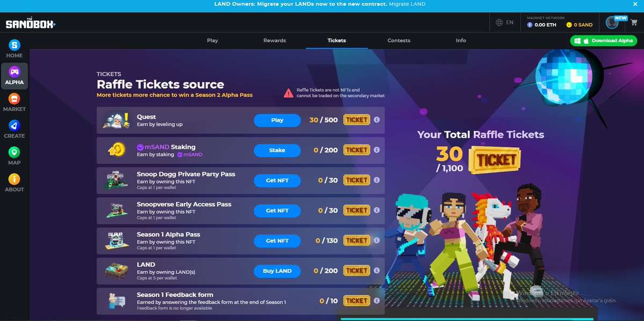Click The Sandbox logo
The height and width of the screenshot is (321, 644).
pyautogui.click(x=30, y=24)
